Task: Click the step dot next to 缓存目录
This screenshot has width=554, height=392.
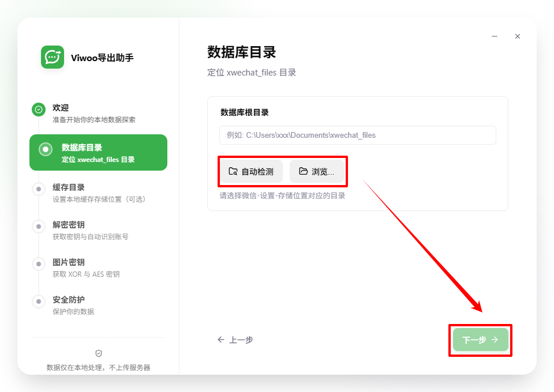Action: 39,189
